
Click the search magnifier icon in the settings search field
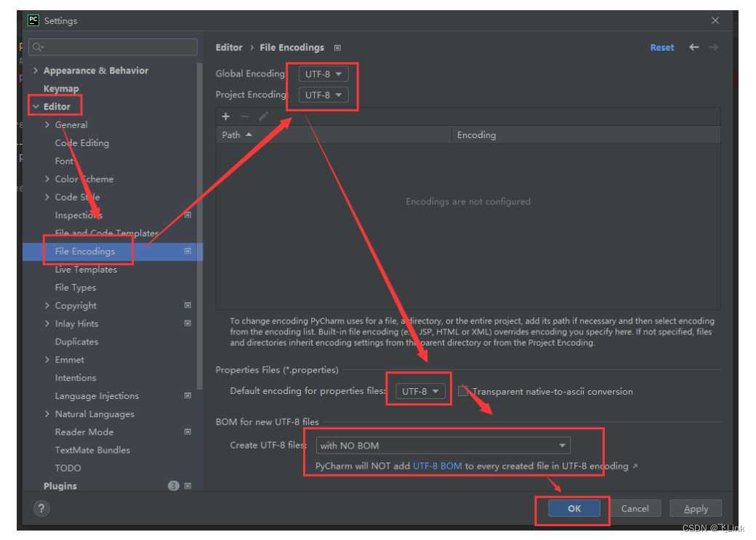pyautogui.click(x=38, y=47)
